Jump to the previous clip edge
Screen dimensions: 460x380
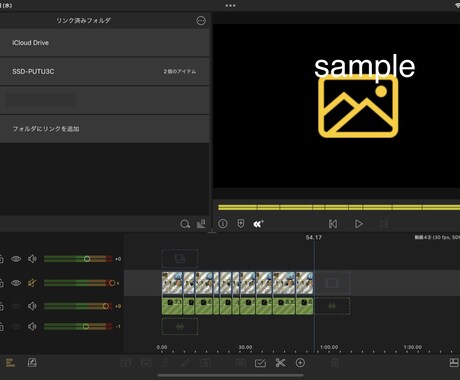tap(333, 224)
